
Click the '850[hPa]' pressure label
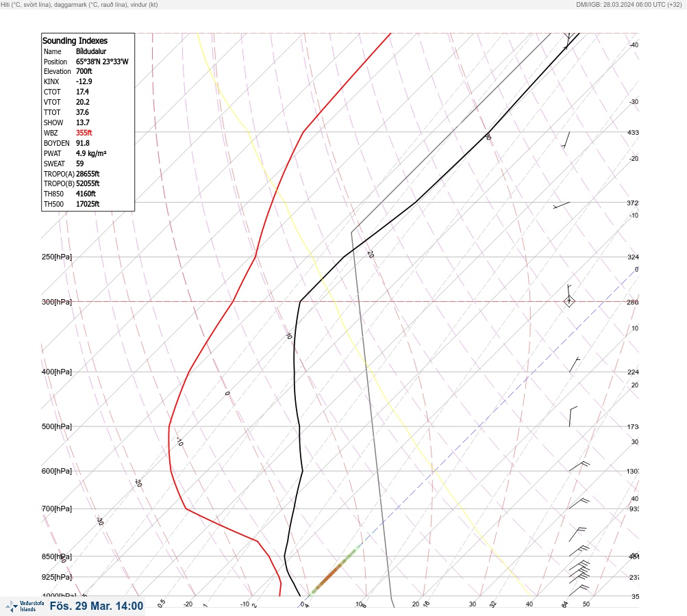[57, 556]
